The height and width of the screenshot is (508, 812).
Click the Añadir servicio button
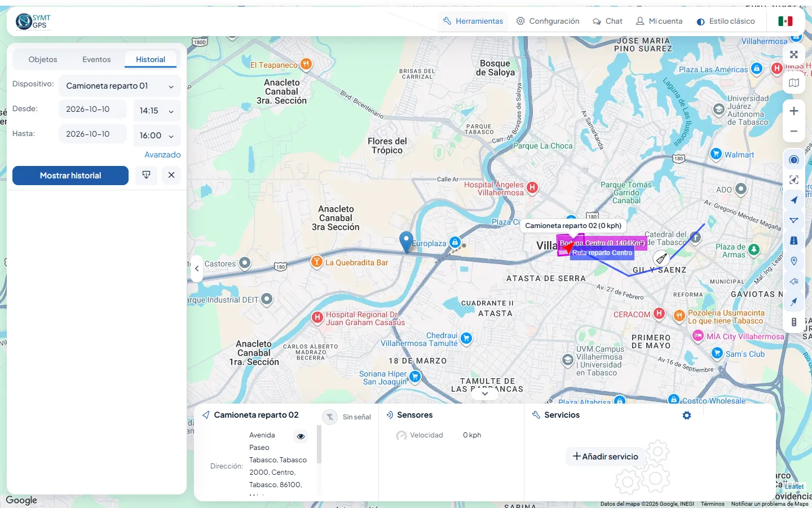606,457
